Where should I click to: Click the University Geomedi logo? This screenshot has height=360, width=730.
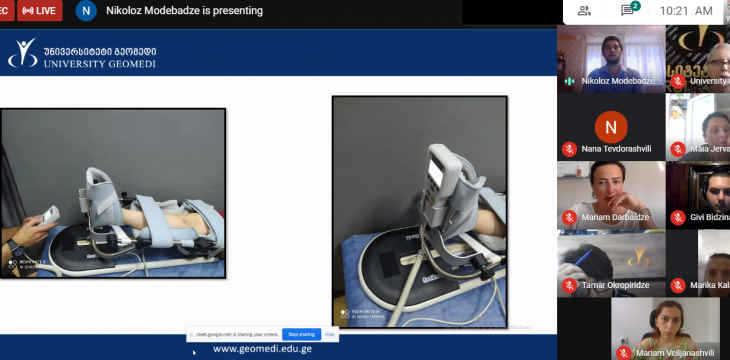click(x=82, y=53)
